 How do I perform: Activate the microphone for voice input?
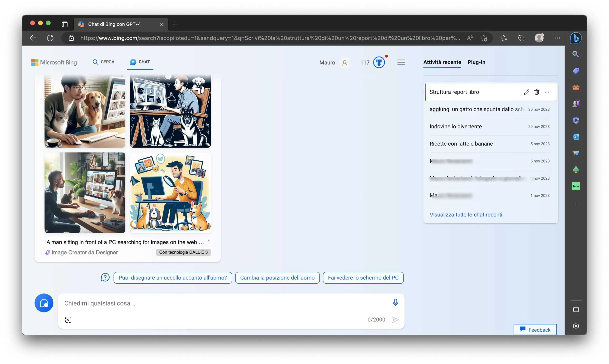[x=395, y=302]
